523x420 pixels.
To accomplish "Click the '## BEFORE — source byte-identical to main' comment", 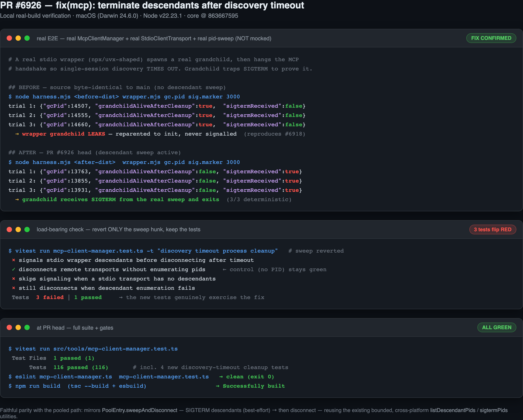I will pyautogui.click(x=117, y=87).
